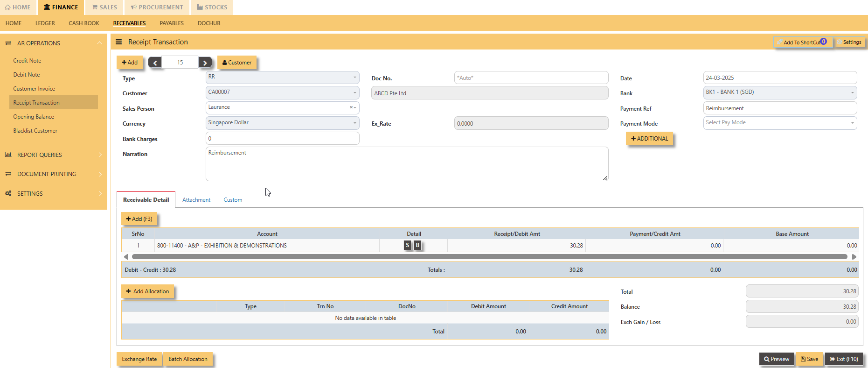Click the hamburger menu icon beside Receipt Transaction
This screenshot has width=868, height=368.
[x=118, y=42]
